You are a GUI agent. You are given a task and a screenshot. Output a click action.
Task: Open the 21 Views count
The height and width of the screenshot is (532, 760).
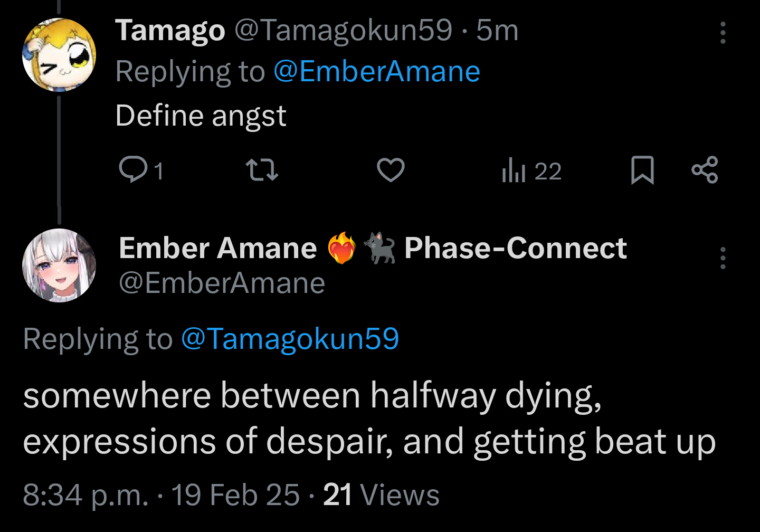[381, 495]
